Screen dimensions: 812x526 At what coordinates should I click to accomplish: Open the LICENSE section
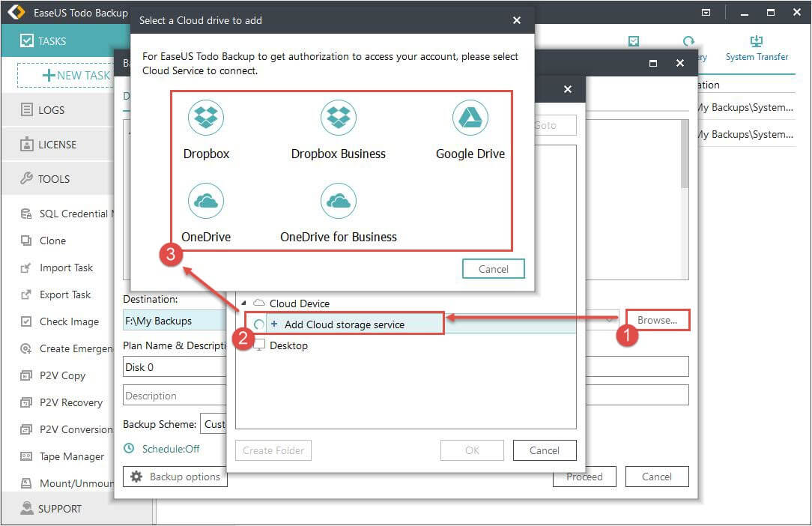point(58,145)
